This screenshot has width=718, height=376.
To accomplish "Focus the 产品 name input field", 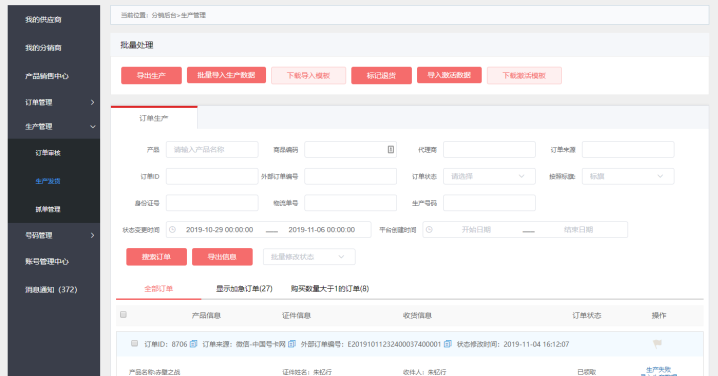I will click(212, 149).
